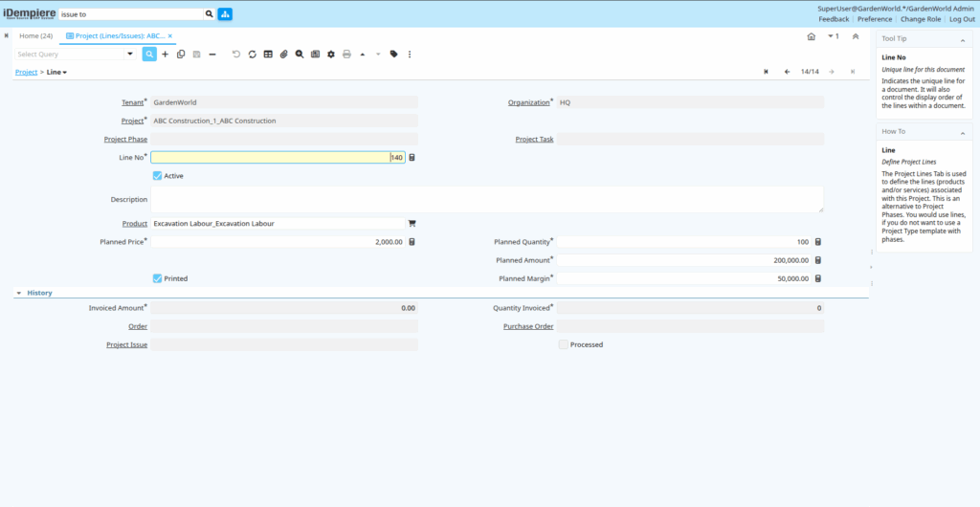This screenshot has width=980, height=507.
Task: Click the Project breadcrumb link
Action: [26, 72]
